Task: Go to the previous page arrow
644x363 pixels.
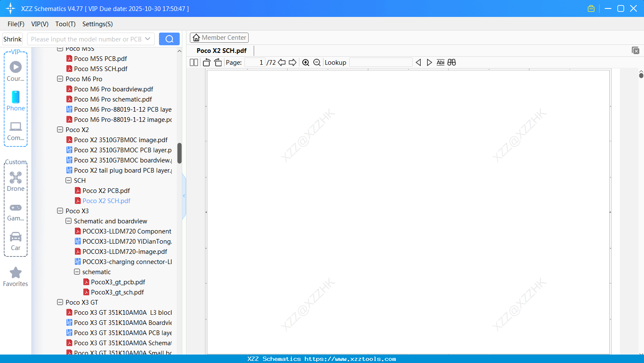Action: pyautogui.click(x=282, y=63)
